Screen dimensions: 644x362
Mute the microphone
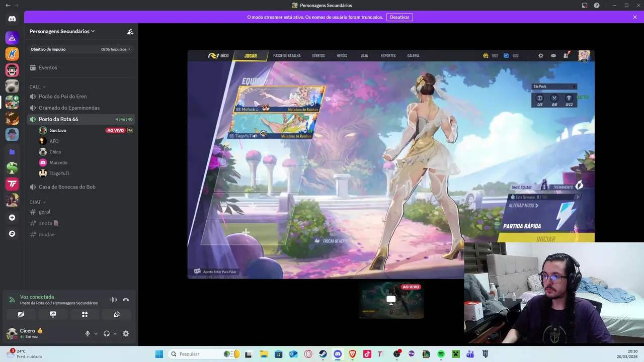click(x=88, y=333)
